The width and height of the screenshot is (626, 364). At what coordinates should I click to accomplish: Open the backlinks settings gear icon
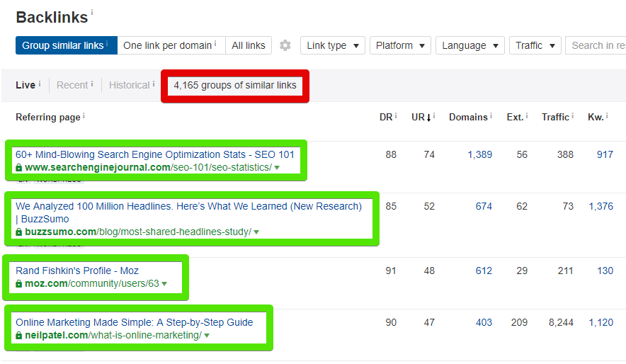click(x=285, y=45)
